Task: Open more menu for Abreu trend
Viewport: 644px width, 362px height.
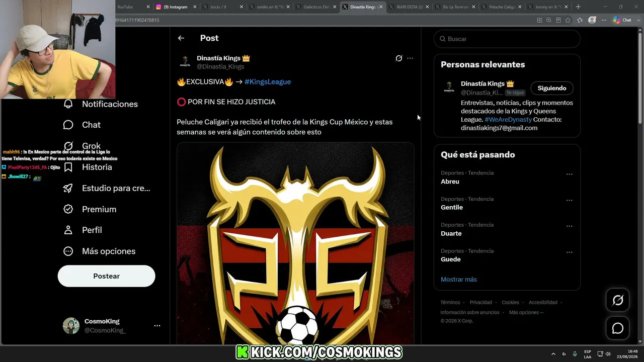Action: click(x=570, y=174)
